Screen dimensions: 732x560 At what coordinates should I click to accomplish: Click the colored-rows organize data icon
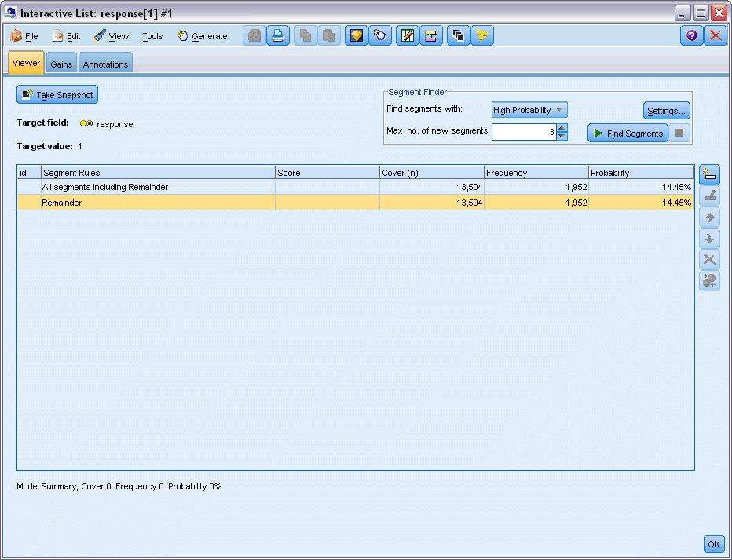coord(431,35)
